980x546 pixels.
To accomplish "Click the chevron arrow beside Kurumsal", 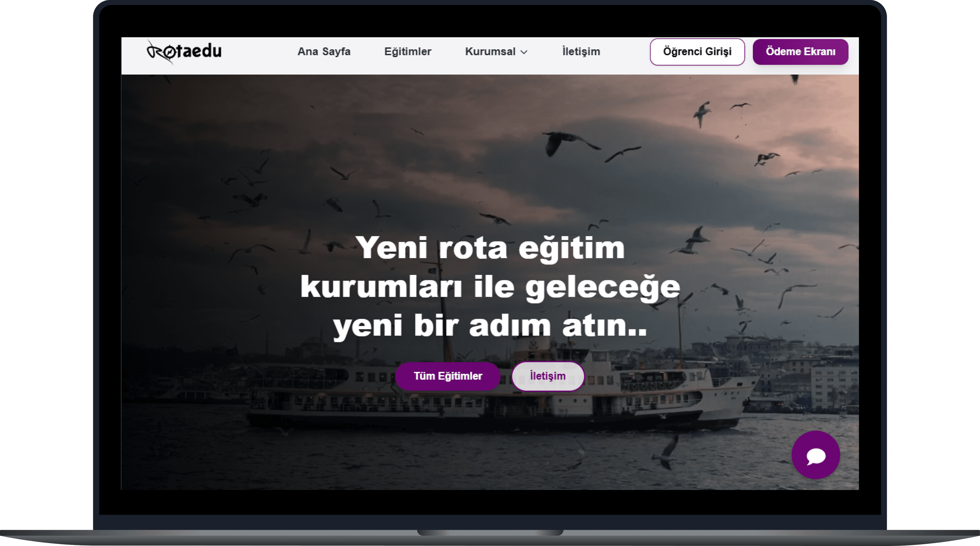I will [x=524, y=53].
